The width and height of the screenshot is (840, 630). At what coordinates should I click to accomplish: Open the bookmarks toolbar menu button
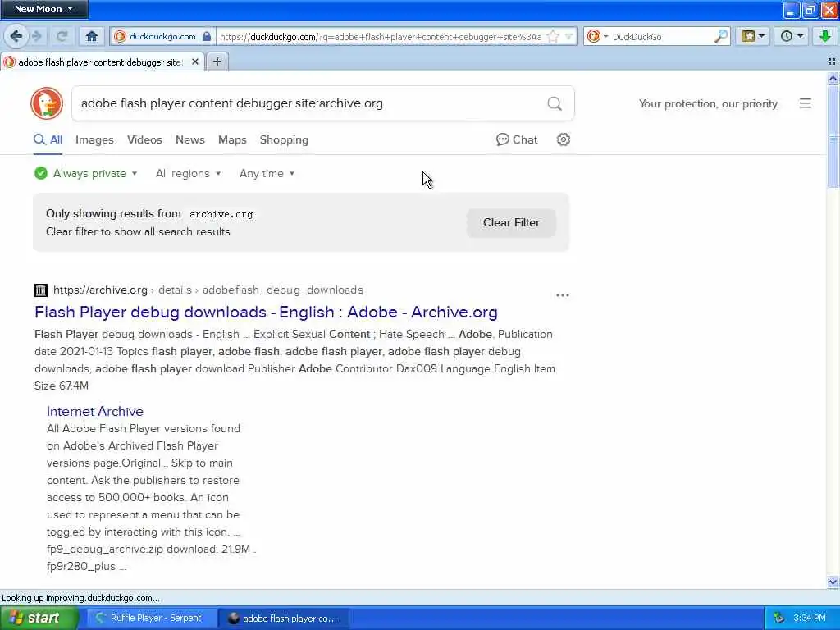point(752,36)
